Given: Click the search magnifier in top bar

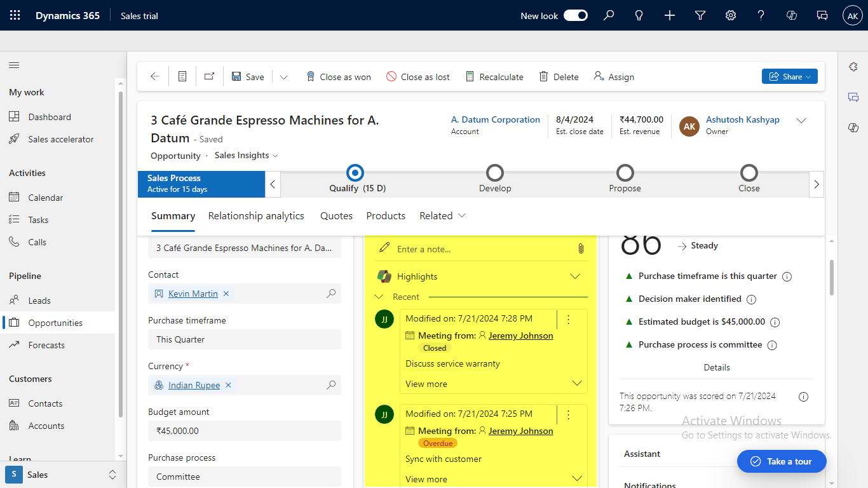Looking at the screenshot, I should pos(609,15).
